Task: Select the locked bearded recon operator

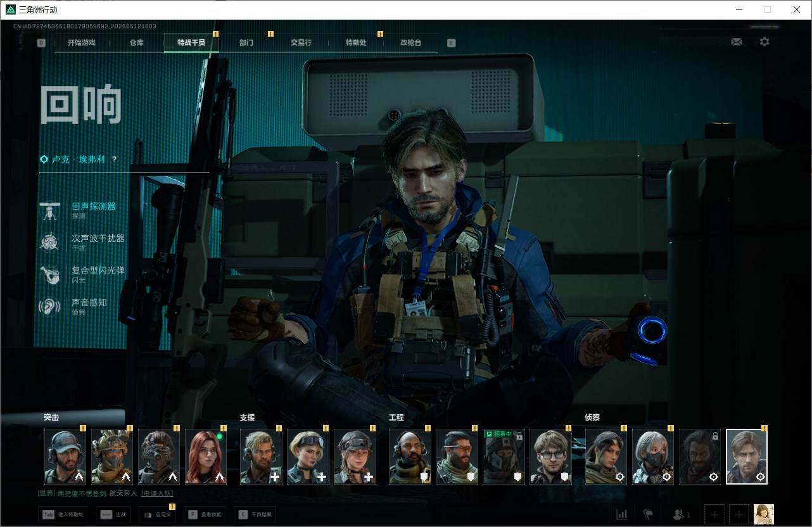Action: pos(700,457)
